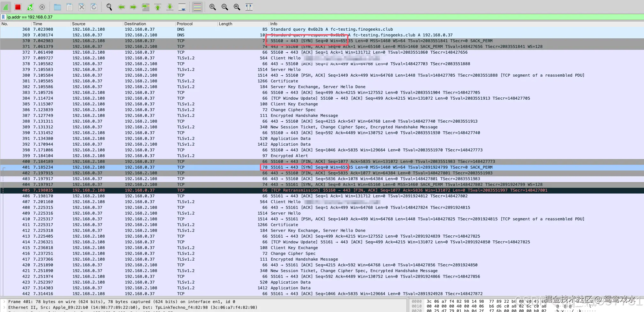Select DNS response packet 369
This screenshot has height=312, width=644.
pos(322,35)
